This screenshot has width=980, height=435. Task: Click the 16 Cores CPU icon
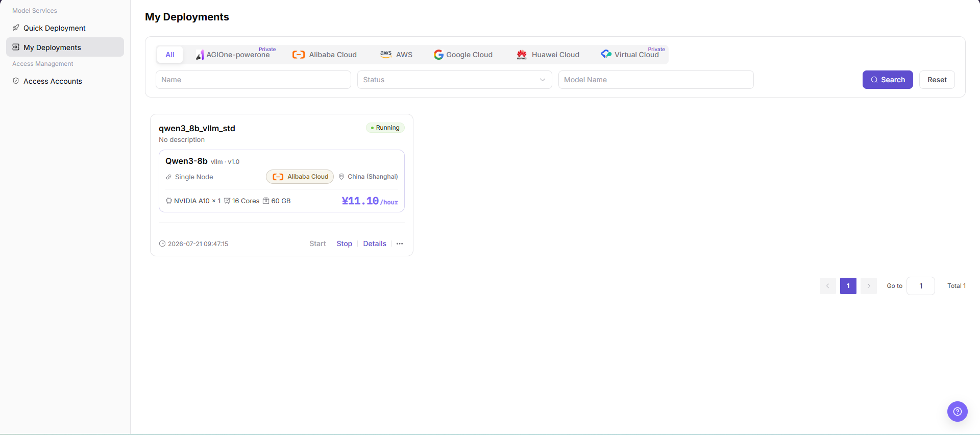tap(227, 201)
